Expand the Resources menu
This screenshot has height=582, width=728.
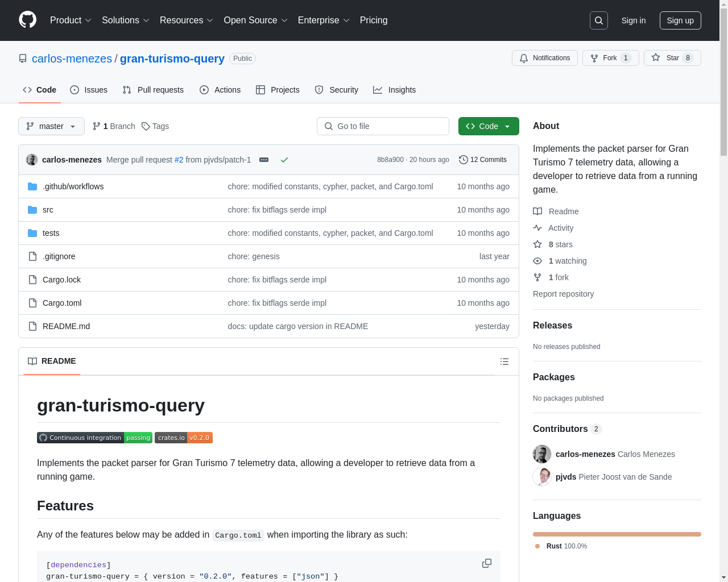tap(187, 20)
